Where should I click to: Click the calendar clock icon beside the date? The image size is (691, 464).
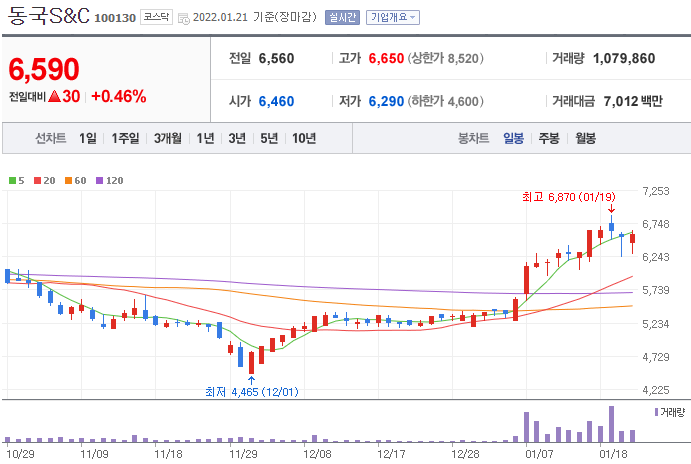184,19
